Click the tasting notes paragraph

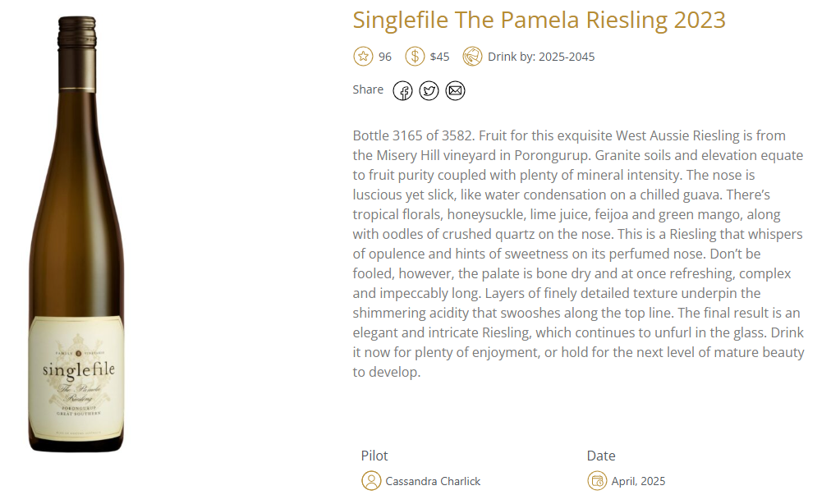tap(578, 254)
